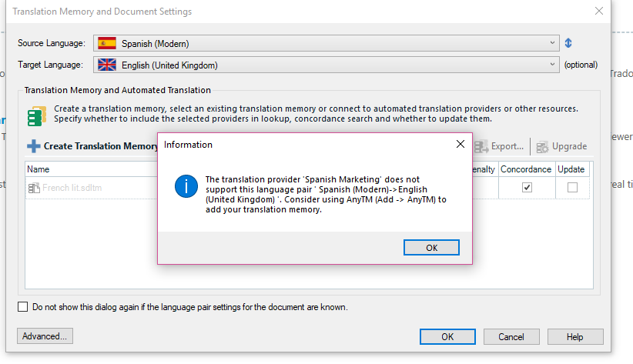The image size is (633, 364).
Task: Check Update box for French lit.sdltm
Action: 572,187
